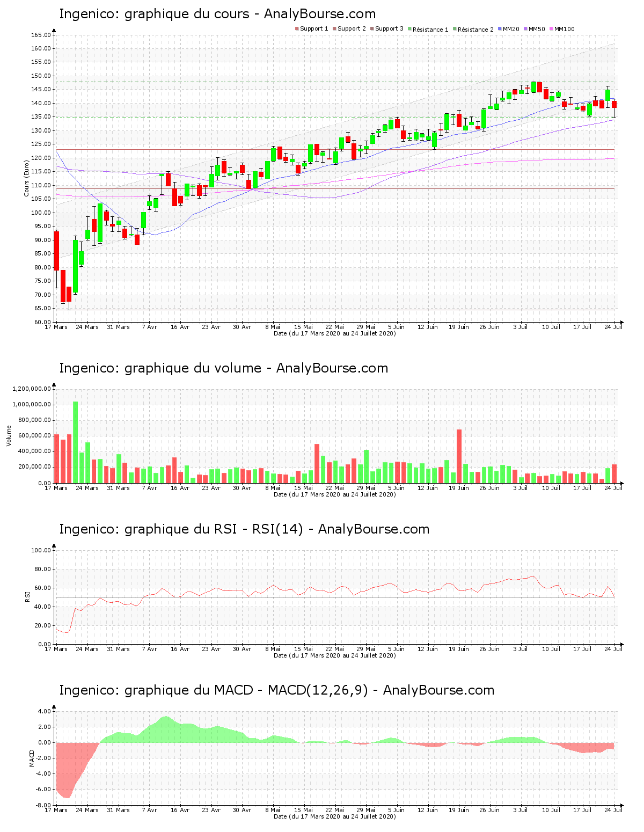
Task: Click the tall red volume bar above 19 Juin
Action: tap(459, 456)
